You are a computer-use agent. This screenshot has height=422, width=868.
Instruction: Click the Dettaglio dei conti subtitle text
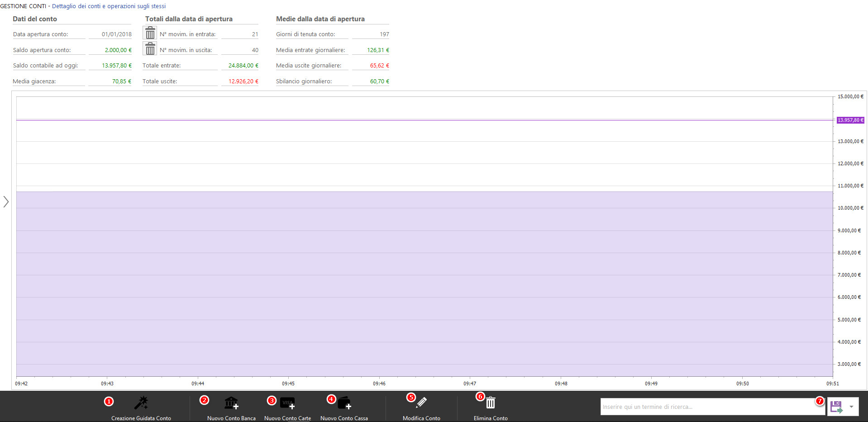[x=109, y=6]
